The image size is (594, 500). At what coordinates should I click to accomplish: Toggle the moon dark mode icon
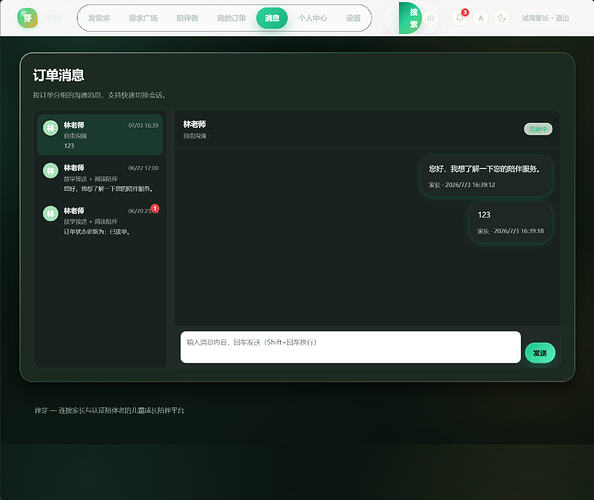coord(502,18)
